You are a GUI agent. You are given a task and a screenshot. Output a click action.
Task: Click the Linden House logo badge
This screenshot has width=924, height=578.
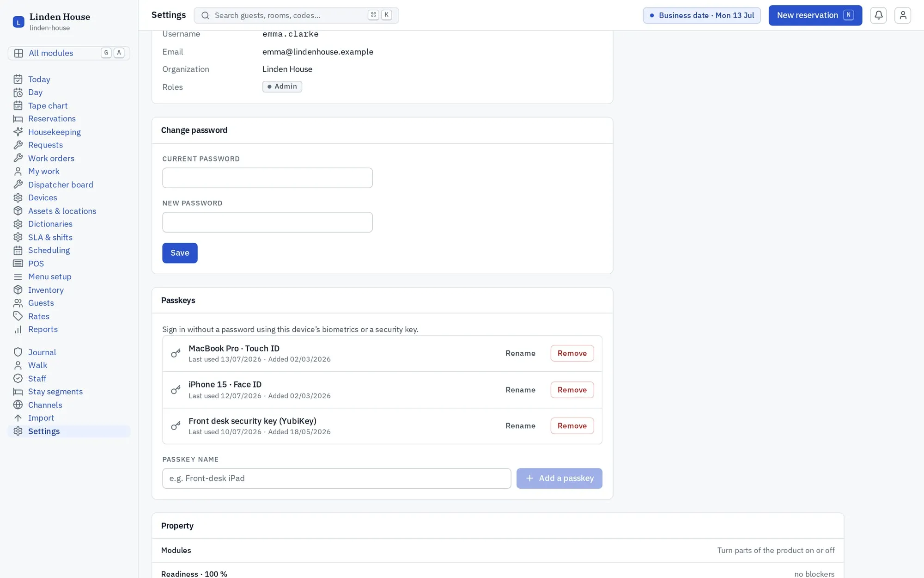18,22
